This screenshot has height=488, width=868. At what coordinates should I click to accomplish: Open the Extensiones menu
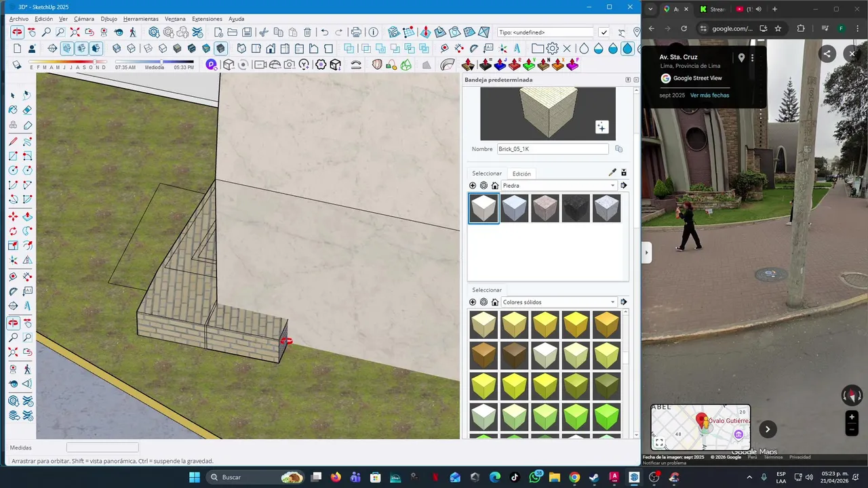[207, 19]
